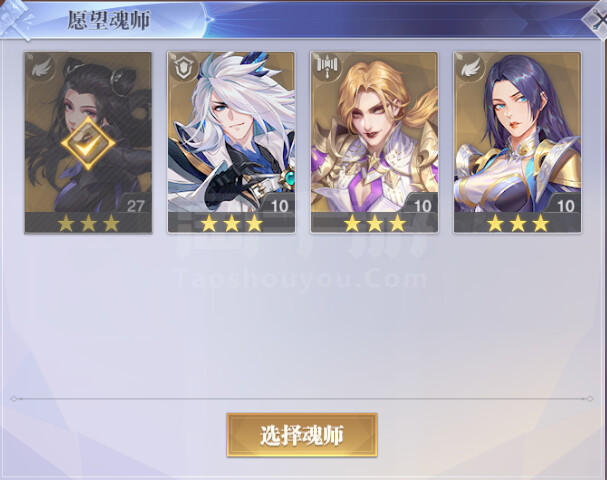
Task: Uncheck the golden checkmark on the selected card
Action: (x=88, y=144)
